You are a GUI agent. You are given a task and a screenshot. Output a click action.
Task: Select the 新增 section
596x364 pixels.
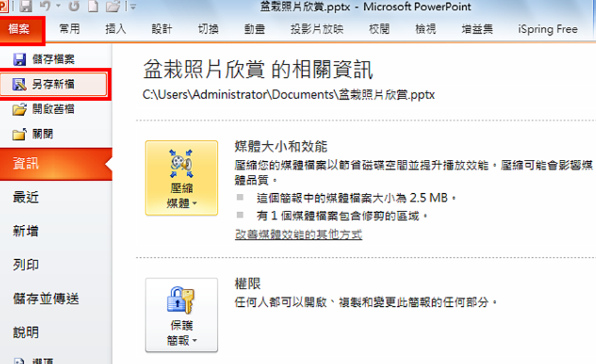[x=26, y=231]
